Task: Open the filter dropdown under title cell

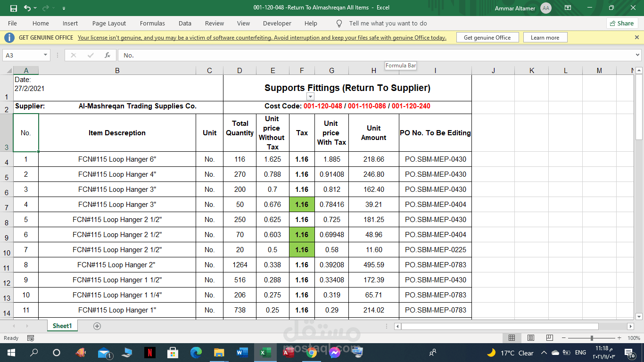Action: (310, 97)
